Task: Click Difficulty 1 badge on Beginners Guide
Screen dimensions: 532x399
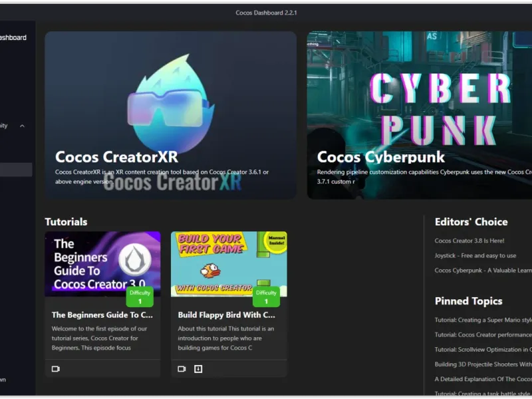Action: (140, 297)
